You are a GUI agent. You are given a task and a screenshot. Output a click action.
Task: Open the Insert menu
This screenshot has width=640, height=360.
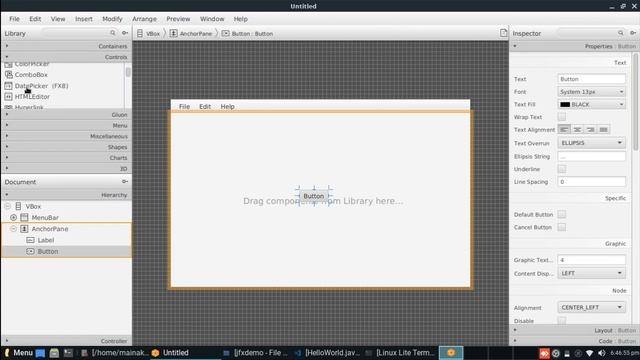pyautogui.click(x=84, y=19)
